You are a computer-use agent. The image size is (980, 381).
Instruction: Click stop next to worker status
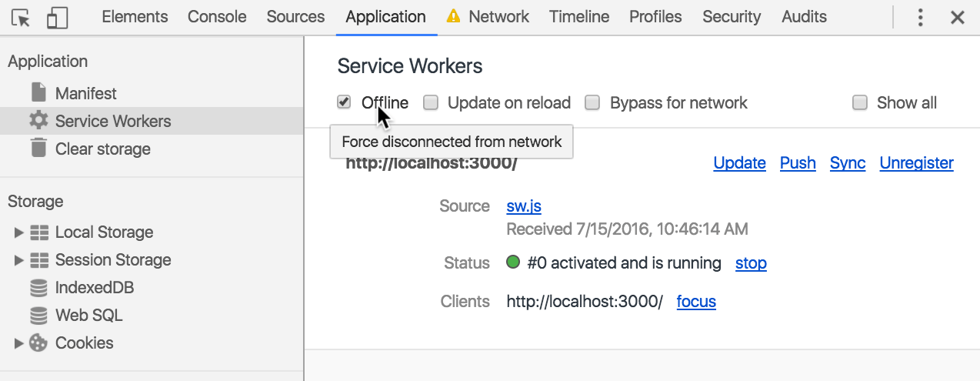tap(751, 263)
